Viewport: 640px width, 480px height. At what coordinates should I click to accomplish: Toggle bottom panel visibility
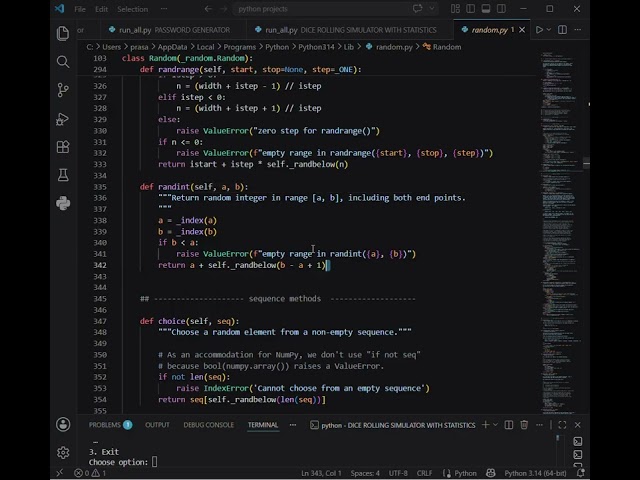(486, 9)
